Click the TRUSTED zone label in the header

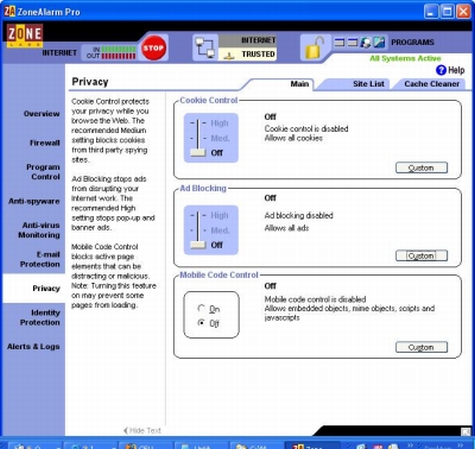click(x=258, y=54)
